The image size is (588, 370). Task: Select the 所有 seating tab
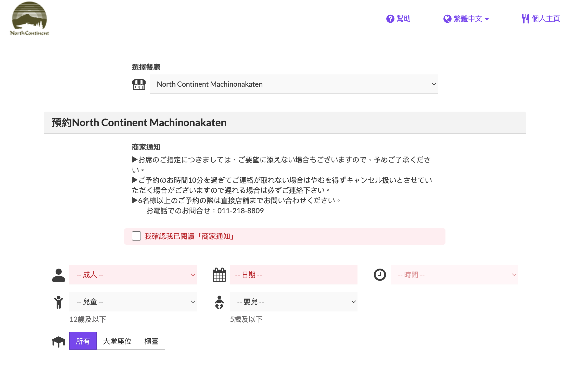(83, 341)
